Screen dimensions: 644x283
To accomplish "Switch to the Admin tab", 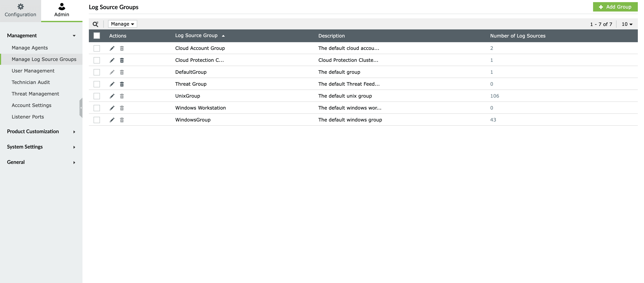I will [x=62, y=10].
